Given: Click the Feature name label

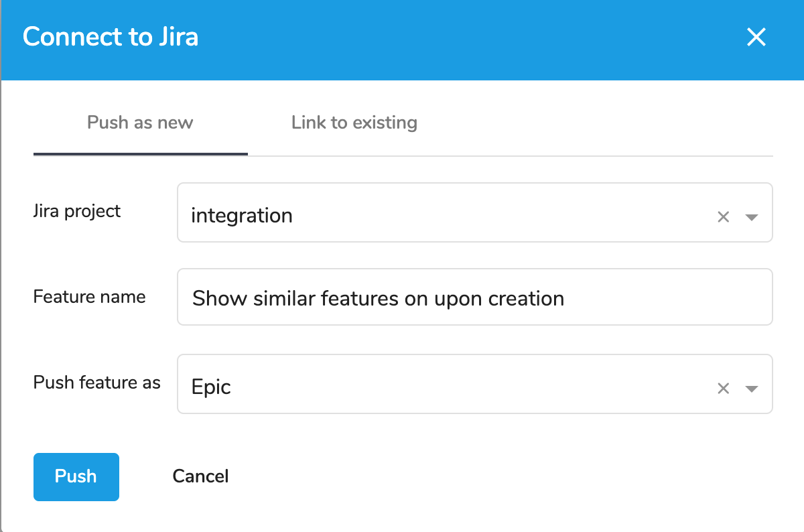Looking at the screenshot, I should [x=89, y=297].
